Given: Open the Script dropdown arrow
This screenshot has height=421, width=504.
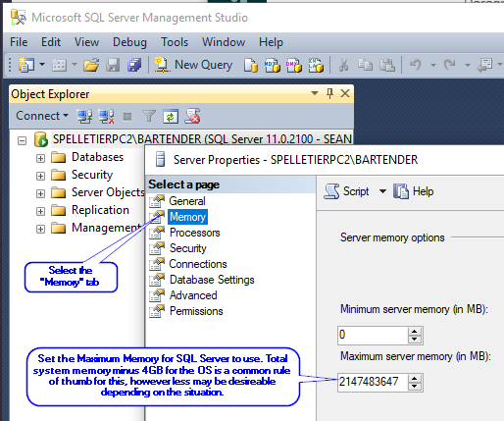Looking at the screenshot, I should (x=382, y=191).
